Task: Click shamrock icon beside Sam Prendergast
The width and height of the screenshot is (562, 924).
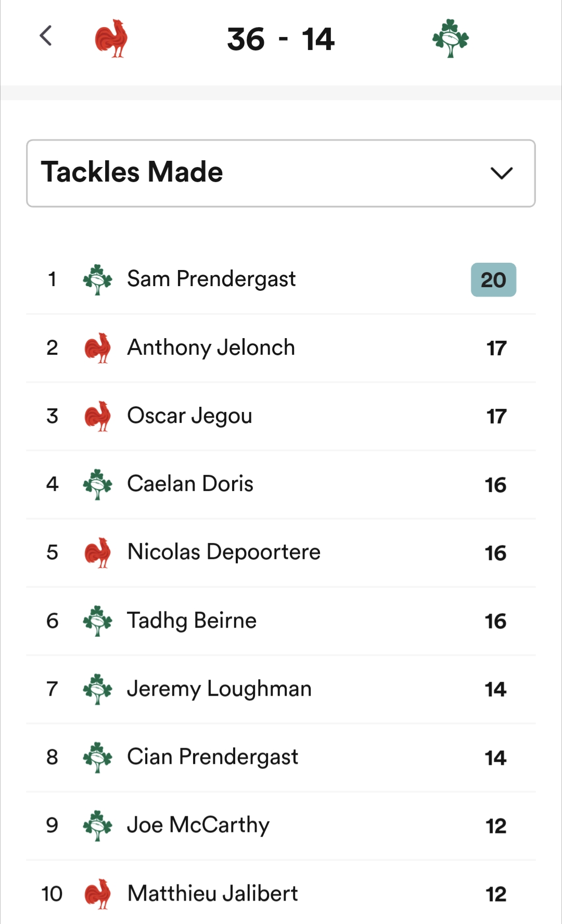Action: click(97, 279)
